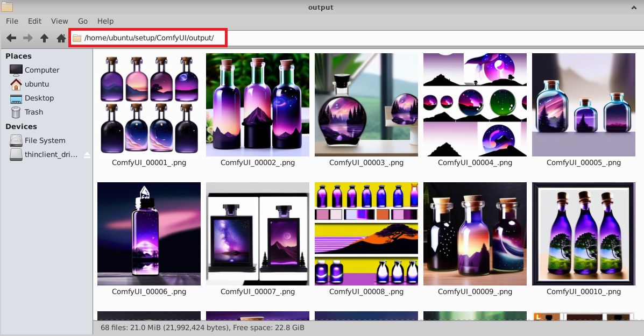The height and width of the screenshot is (336, 644).
Task: Select the Computer monitor icon in Places
Action: point(16,70)
